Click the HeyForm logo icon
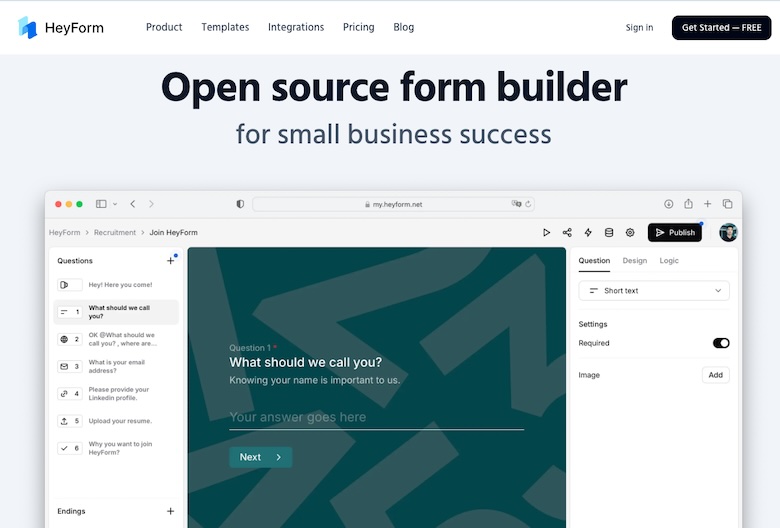 (27, 27)
